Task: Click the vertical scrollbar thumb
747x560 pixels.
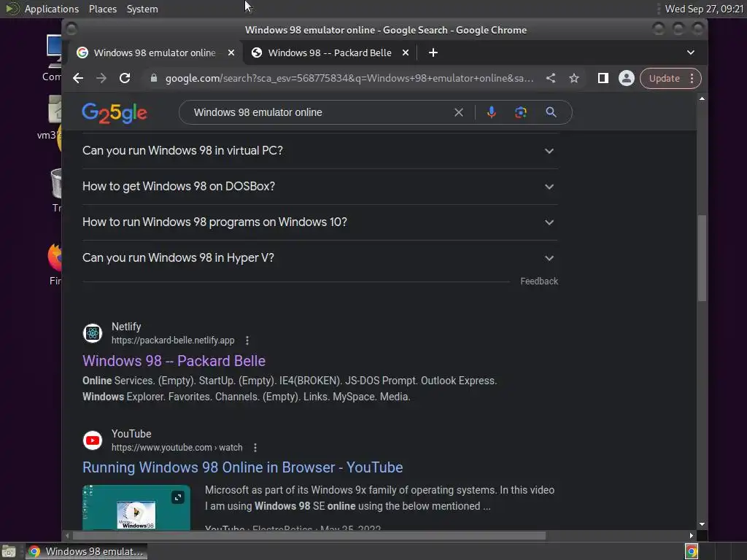Action: [702, 257]
